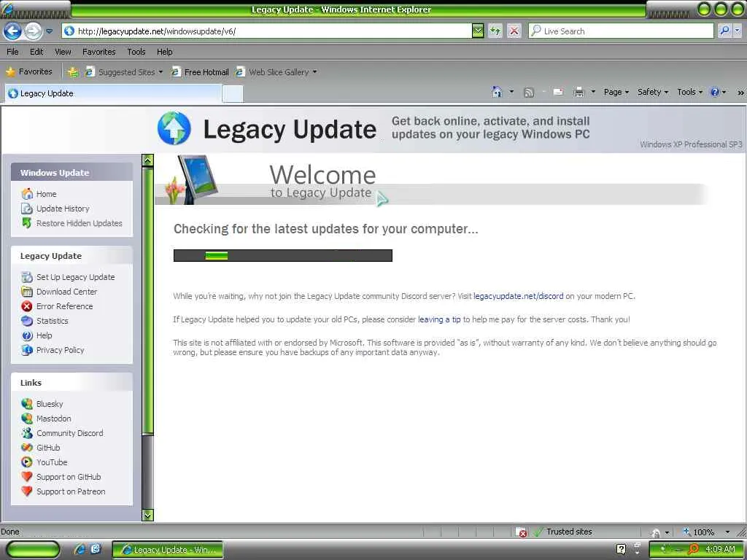Click Support on Patreon heart icon
This screenshot has width=747, height=560.
[x=27, y=491]
